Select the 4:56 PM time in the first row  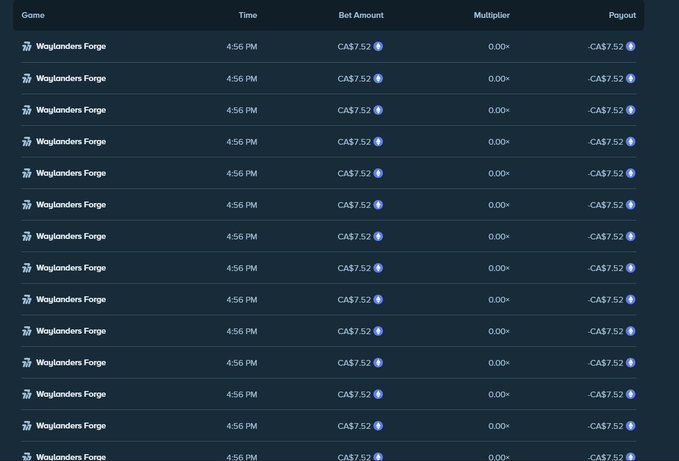pos(242,47)
